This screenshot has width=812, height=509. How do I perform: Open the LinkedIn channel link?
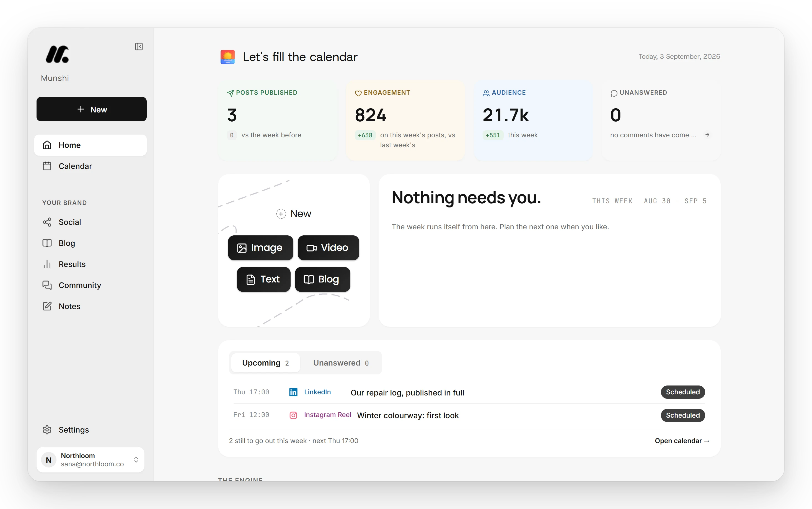317,392
